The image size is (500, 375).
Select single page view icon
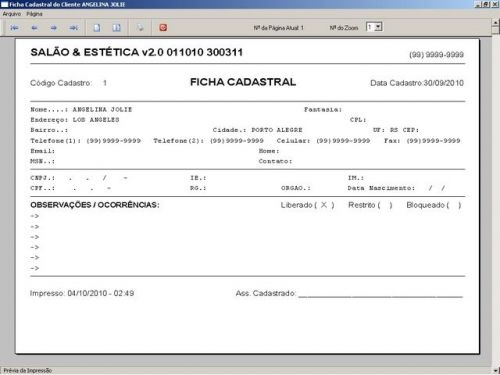[97, 28]
